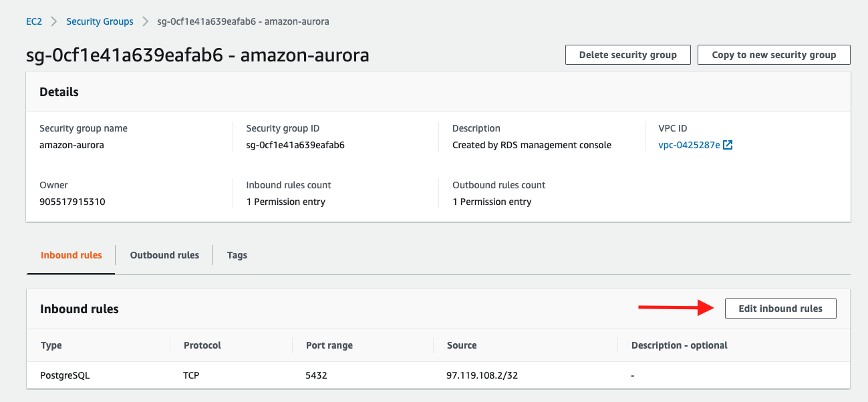
Task: Click the Protocol column header
Action: coord(202,345)
